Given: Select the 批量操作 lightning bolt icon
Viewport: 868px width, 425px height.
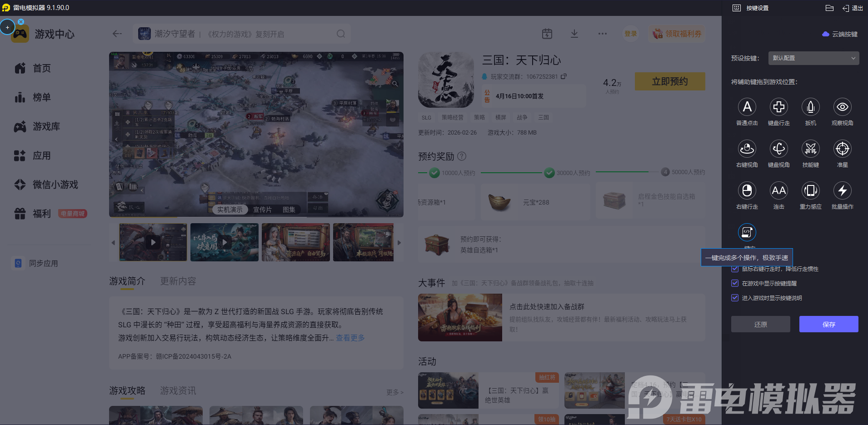Looking at the screenshot, I should [x=842, y=190].
